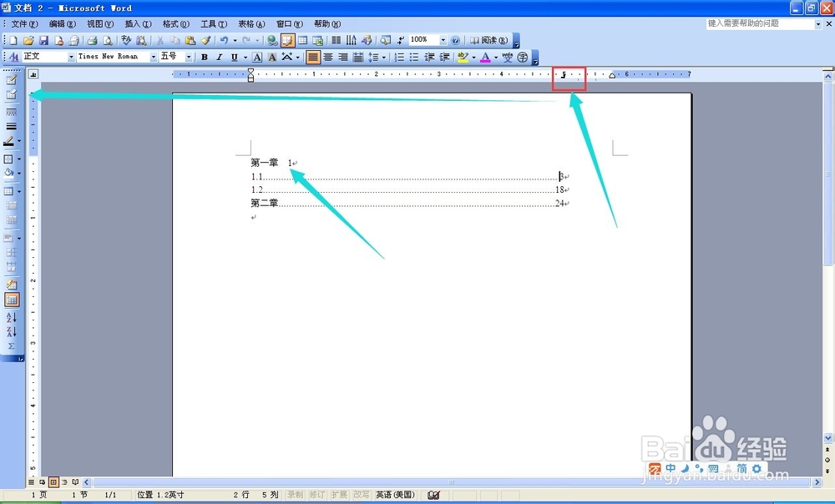Open Microsoft Word help
Viewport: 835px width, 504px height.
point(455,40)
